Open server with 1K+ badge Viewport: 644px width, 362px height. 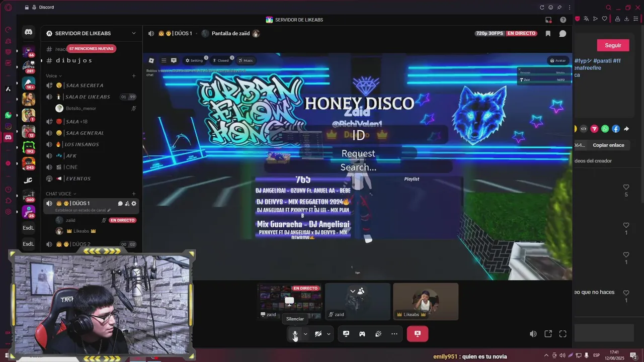coord(29,82)
